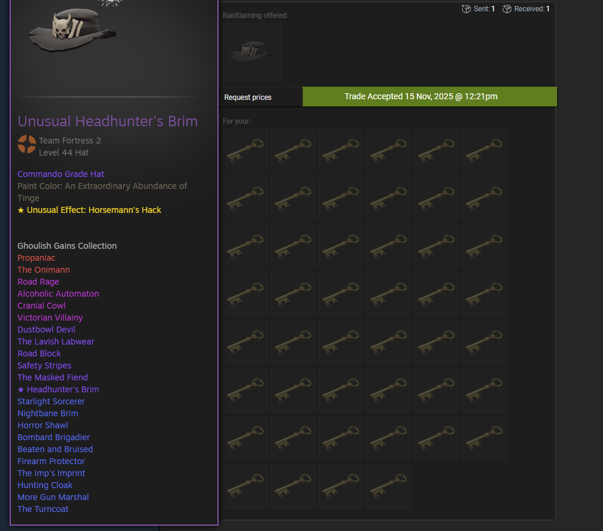
Task: Select the first key in the top row
Action: click(245, 151)
